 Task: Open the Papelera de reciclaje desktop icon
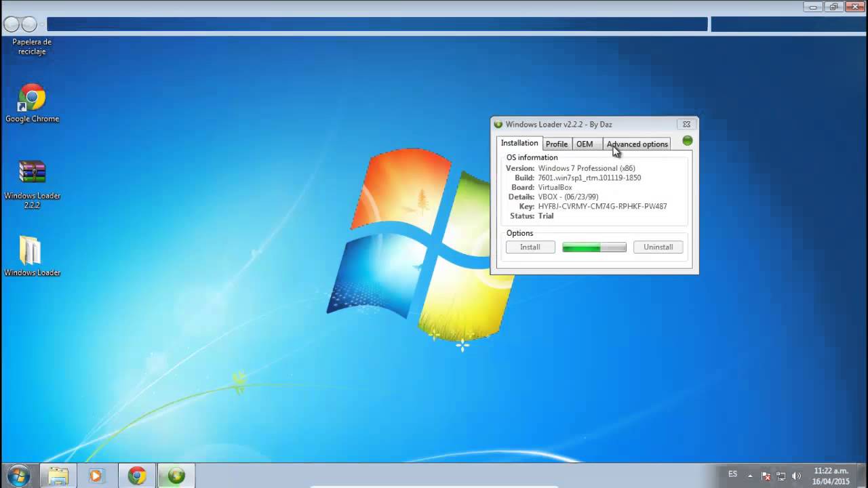point(32,46)
